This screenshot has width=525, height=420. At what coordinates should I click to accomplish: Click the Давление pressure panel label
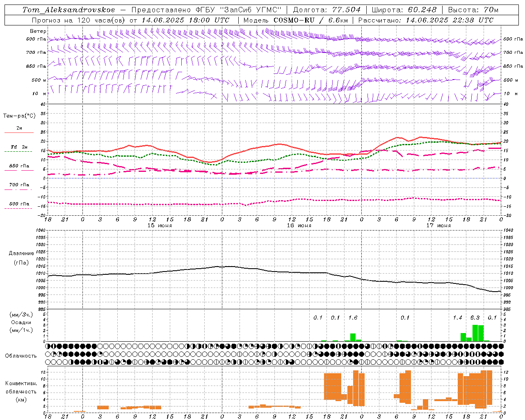[21, 253]
